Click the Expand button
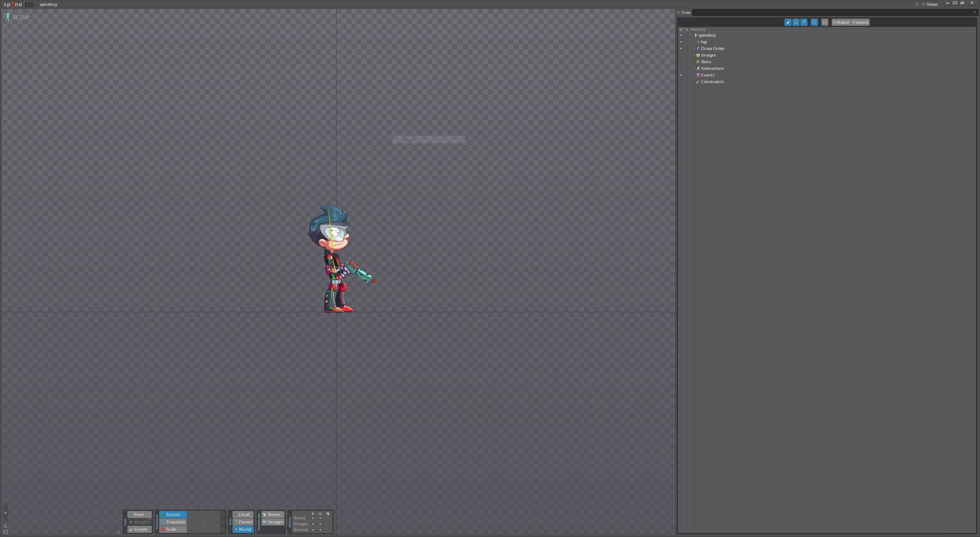980x537 pixels. point(860,22)
